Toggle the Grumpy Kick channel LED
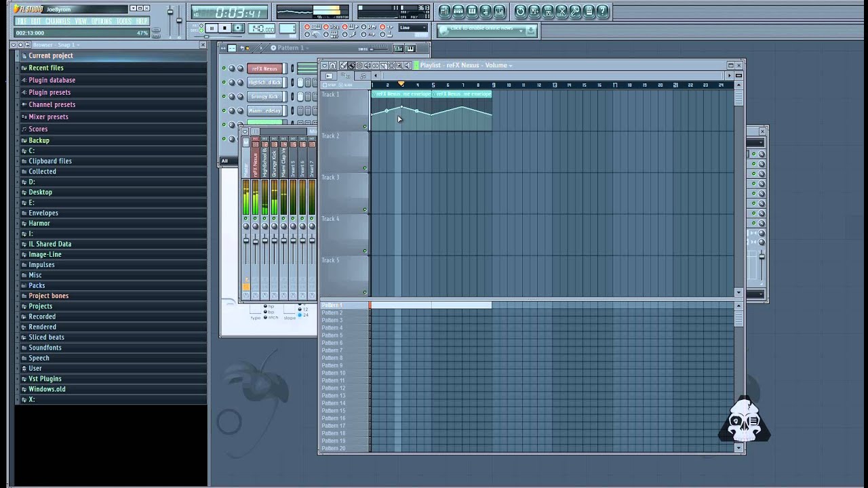 pyautogui.click(x=224, y=96)
